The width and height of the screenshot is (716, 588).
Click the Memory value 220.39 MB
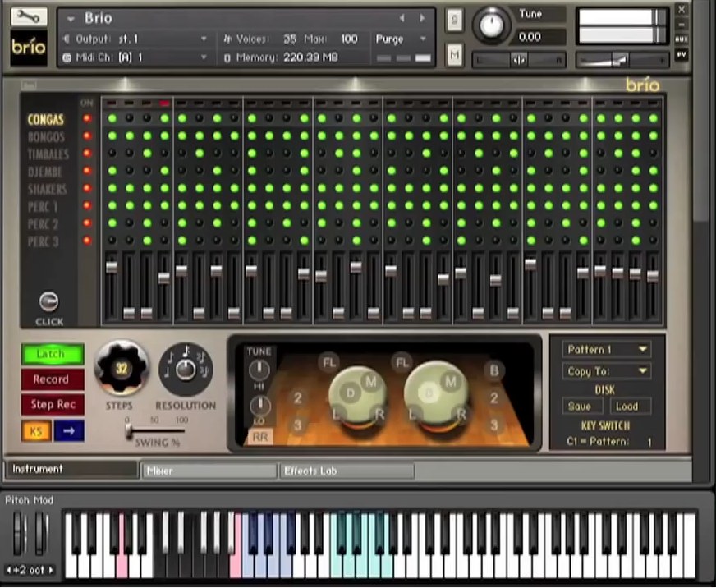pos(310,57)
